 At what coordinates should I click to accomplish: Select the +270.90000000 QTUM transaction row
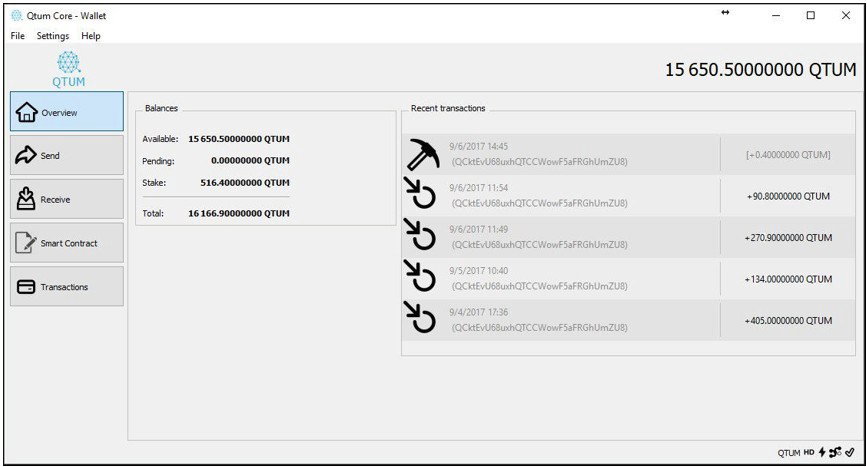pos(629,237)
